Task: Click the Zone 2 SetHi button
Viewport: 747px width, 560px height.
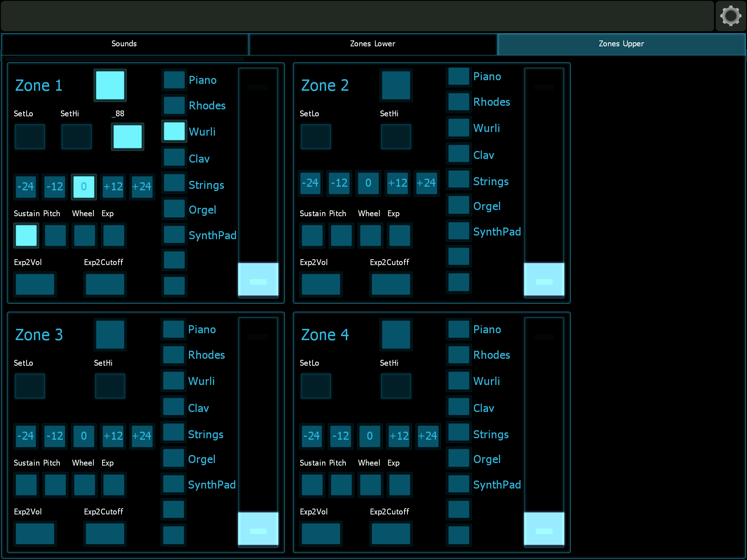Action: coord(396,137)
